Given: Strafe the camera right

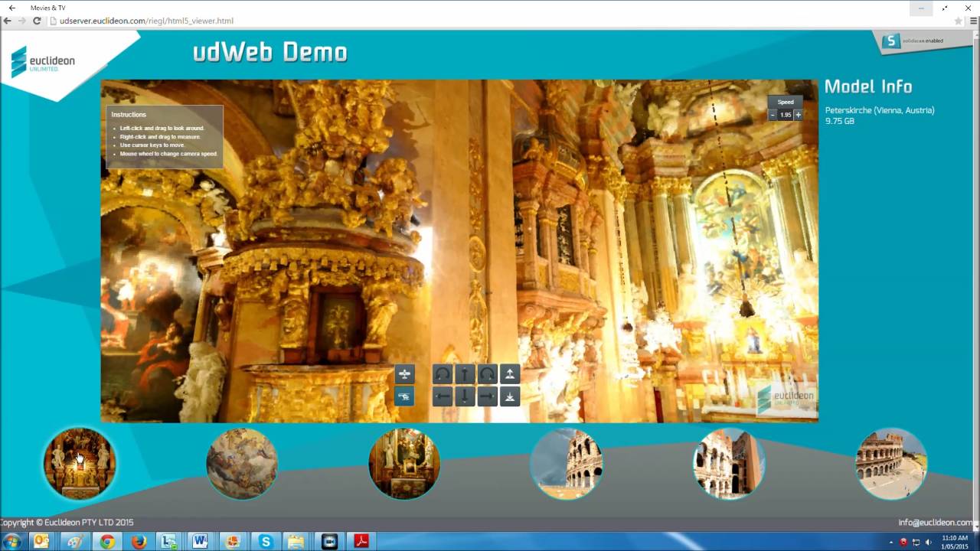Looking at the screenshot, I should [x=488, y=396].
